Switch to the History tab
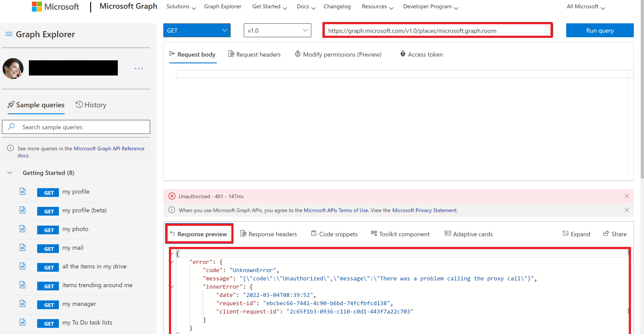The width and height of the screenshot is (644, 334). [91, 105]
